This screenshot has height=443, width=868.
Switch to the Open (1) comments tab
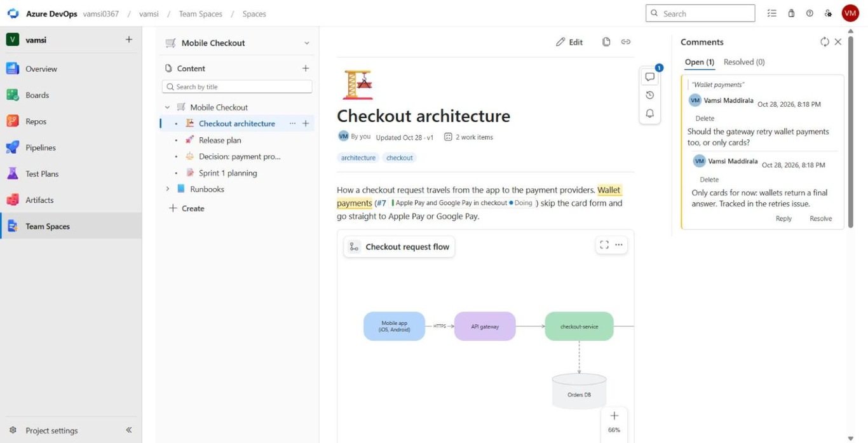point(700,62)
